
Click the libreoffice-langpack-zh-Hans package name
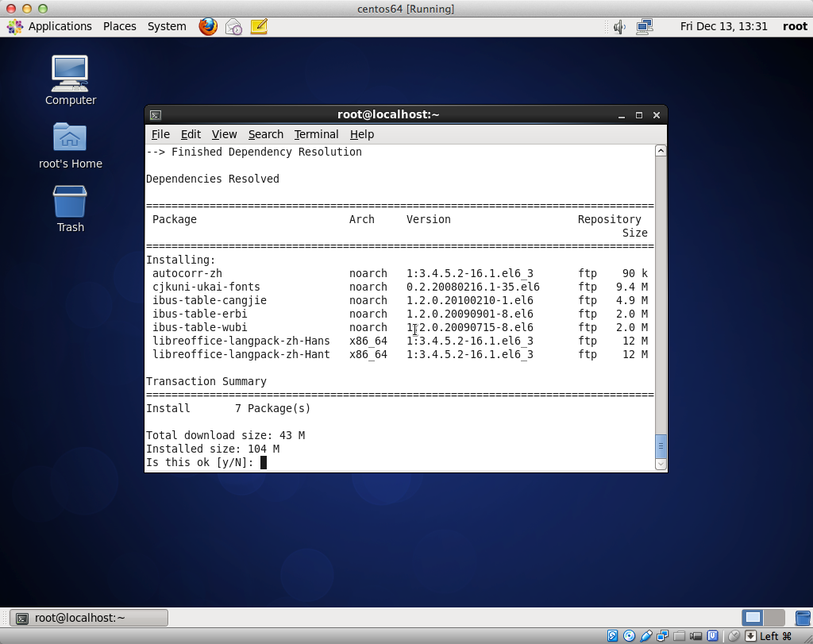241,341
